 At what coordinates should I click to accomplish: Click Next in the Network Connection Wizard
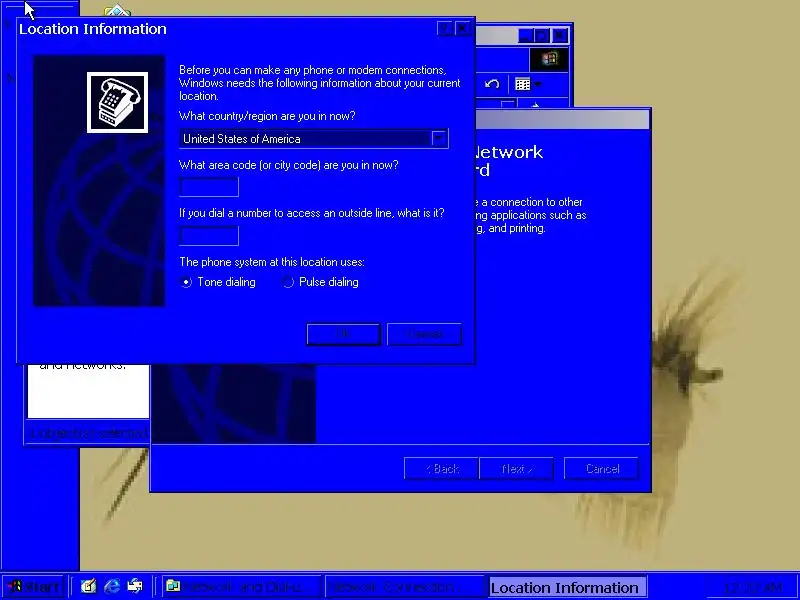click(x=516, y=469)
